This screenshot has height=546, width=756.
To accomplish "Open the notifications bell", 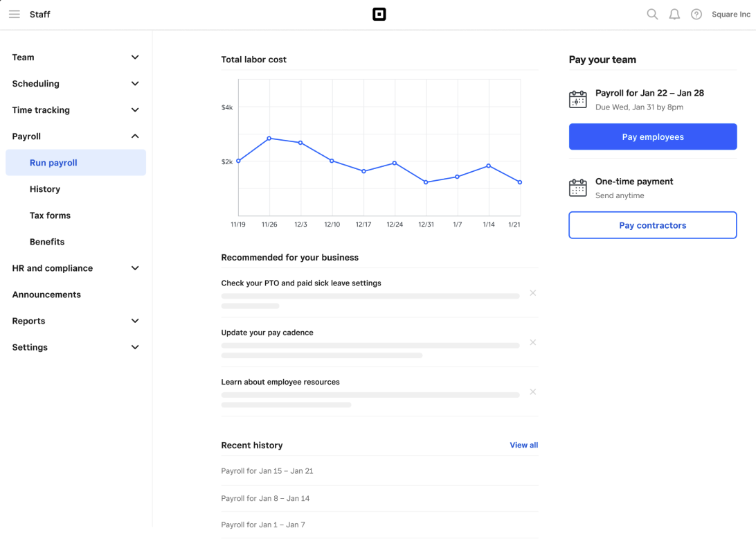I will tap(674, 14).
